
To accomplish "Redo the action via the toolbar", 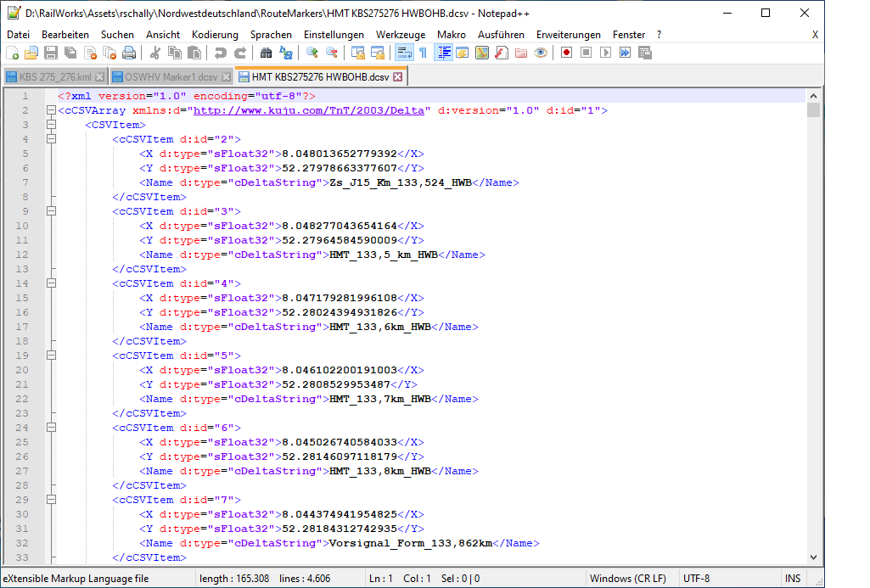I will (239, 53).
